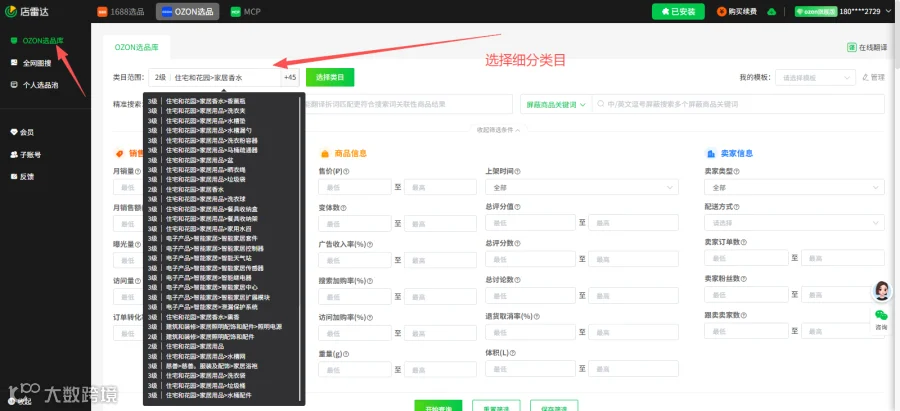
Task: Click the green cloud icon in header
Action: (x=772, y=11)
